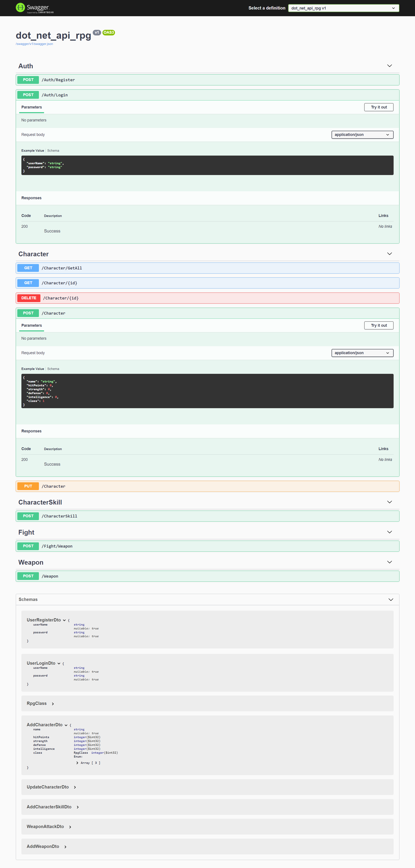The height and width of the screenshot is (868, 415).
Task: Open the POST Character content-type dropdown
Action: coord(362,353)
